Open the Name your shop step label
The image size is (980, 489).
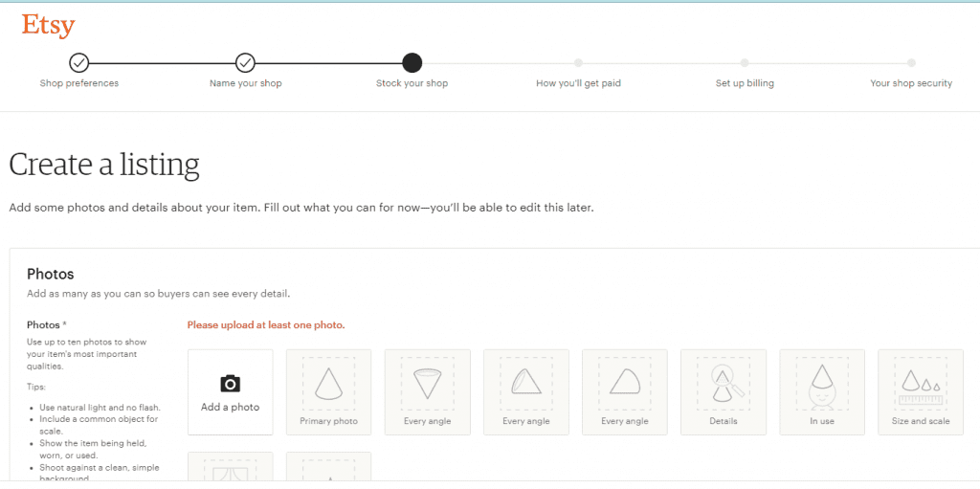click(x=245, y=83)
